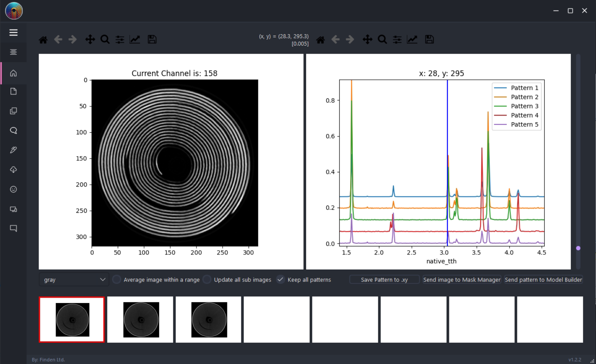The width and height of the screenshot is (596, 364).
Task: Adjust the purple vertical slider handle
Action: 578,248
